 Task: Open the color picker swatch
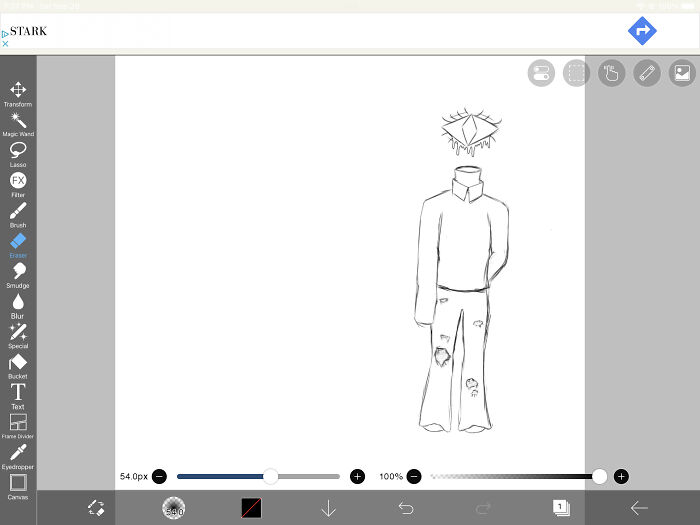click(x=251, y=508)
